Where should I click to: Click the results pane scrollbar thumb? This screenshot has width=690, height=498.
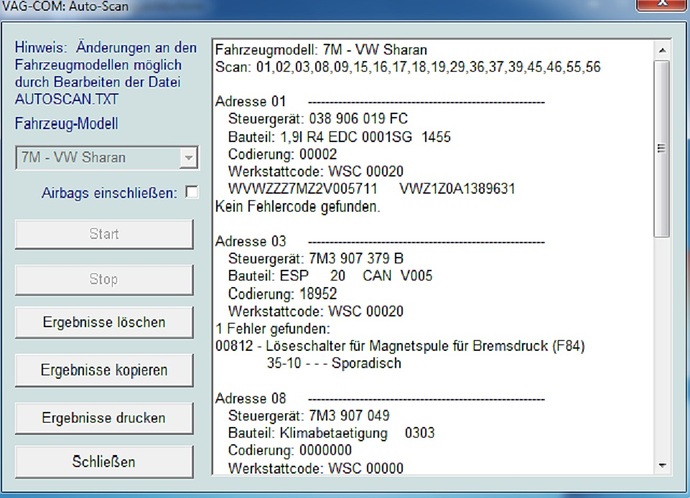[x=662, y=149]
